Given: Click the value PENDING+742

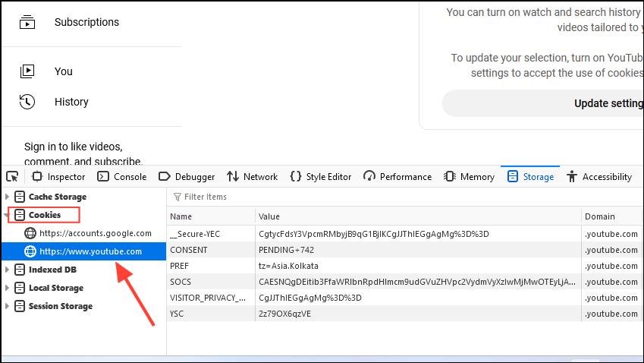Looking at the screenshot, I should point(286,250).
